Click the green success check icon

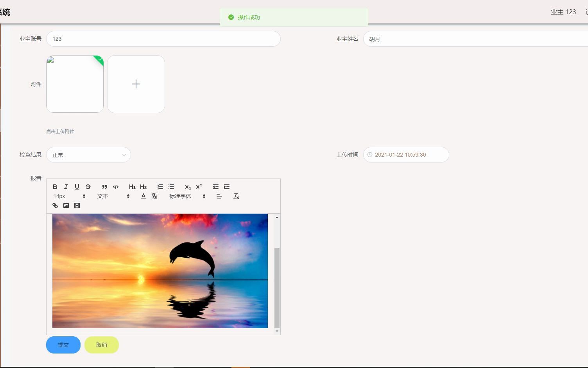(x=231, y=17)
